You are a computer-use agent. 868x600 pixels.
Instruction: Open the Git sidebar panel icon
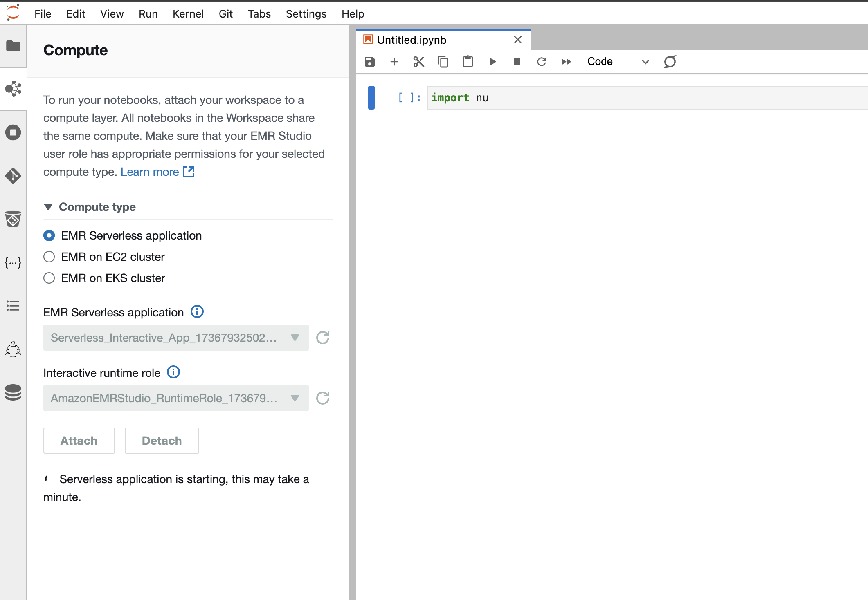[x=13, y=176]
